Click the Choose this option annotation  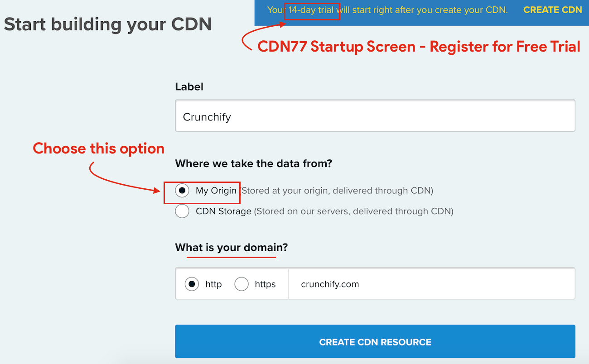click(x=99, y=148)
